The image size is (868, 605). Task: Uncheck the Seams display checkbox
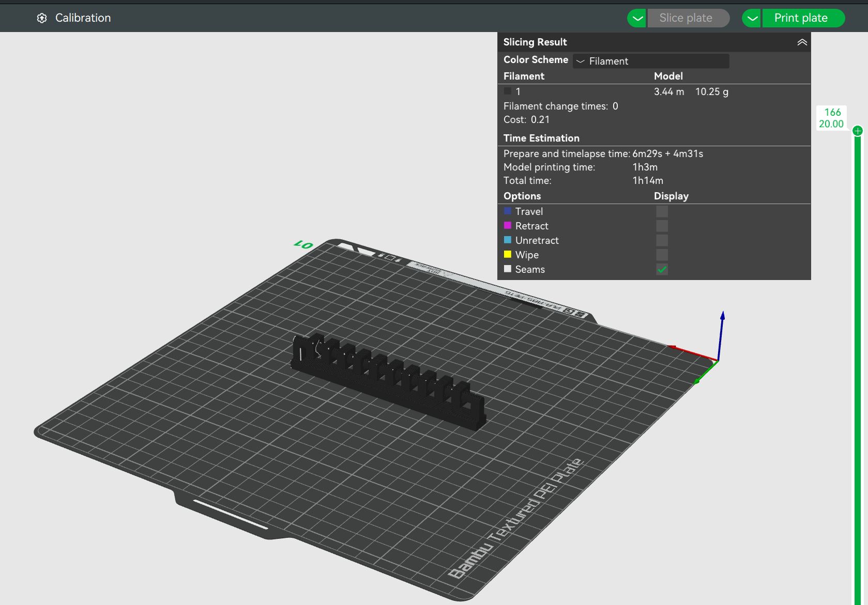(662, 269)
